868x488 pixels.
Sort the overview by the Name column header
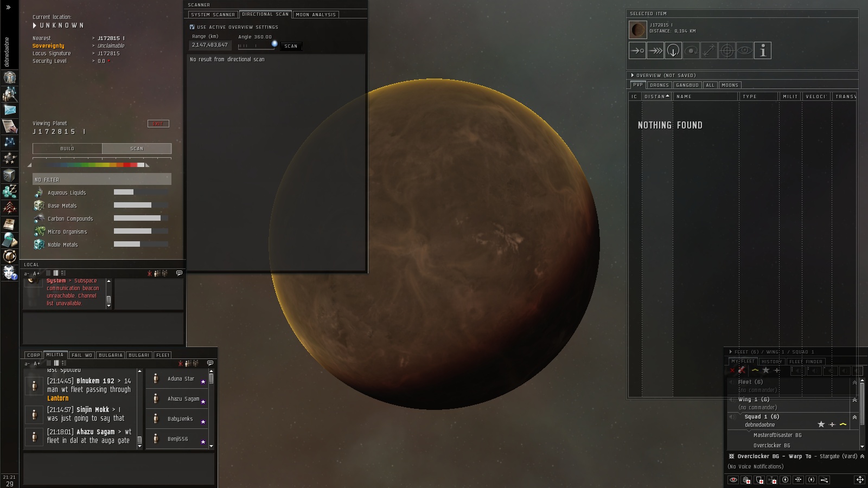(x=706, y=97)
